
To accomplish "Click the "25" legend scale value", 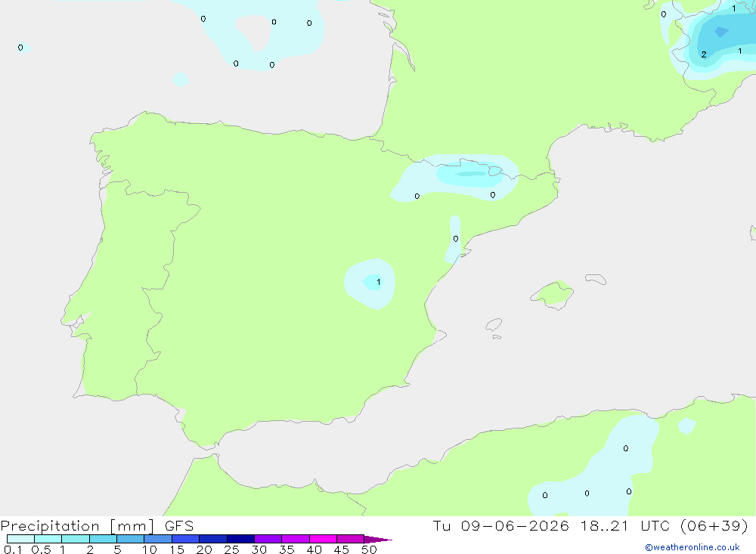I will click(231, 549).
